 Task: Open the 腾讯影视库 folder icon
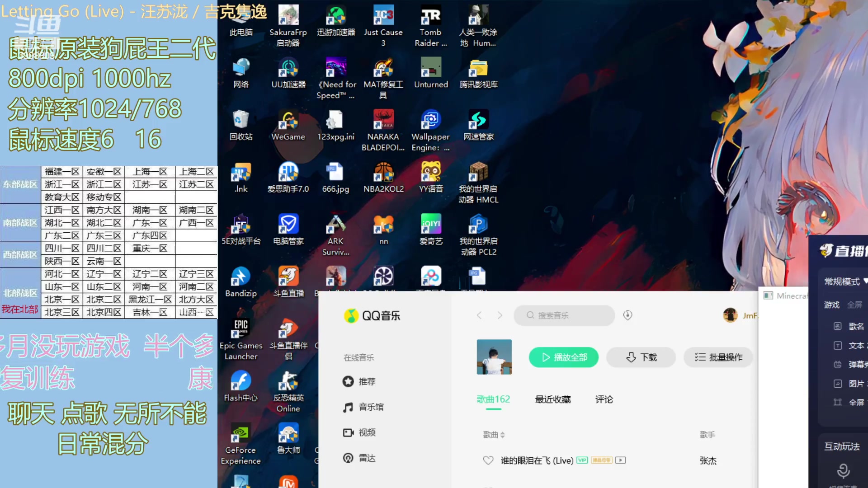(x=478, y=73)
